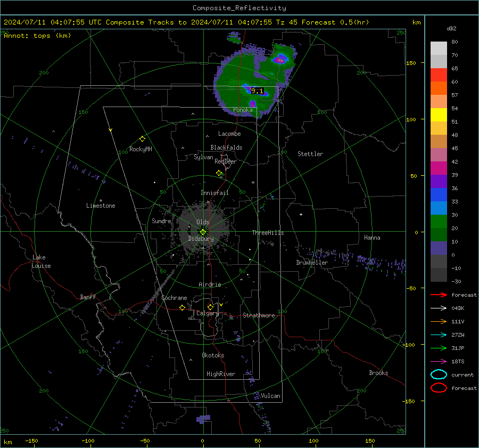Click the red forecast arrow in legend
This screenshot has height=448, width=479.
coord(439,295)
